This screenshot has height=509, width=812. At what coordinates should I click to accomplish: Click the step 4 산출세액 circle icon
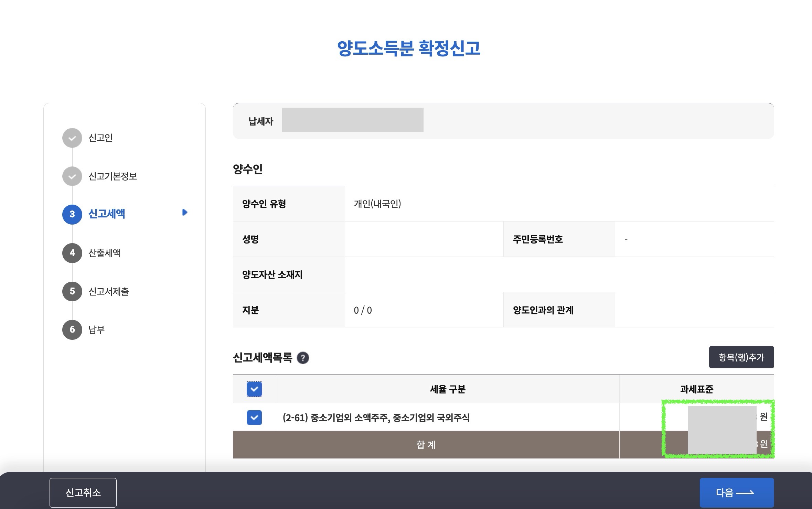pyautogui.click(x=72, y=253)
